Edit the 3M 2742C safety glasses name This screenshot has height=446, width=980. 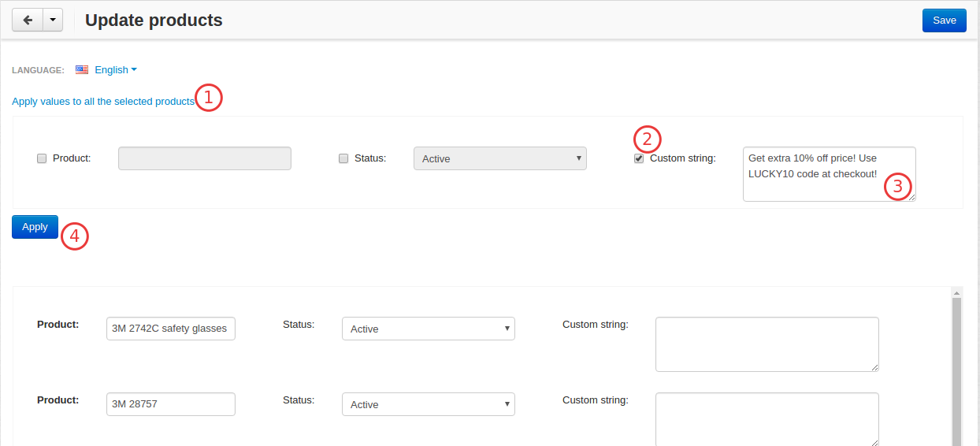(171, 329)
